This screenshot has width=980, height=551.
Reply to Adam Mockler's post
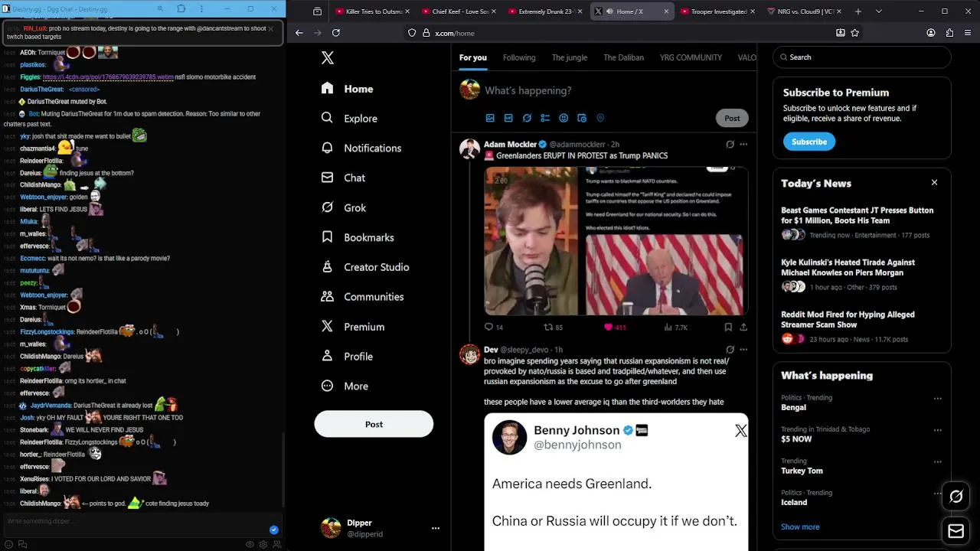click(489, 327)
